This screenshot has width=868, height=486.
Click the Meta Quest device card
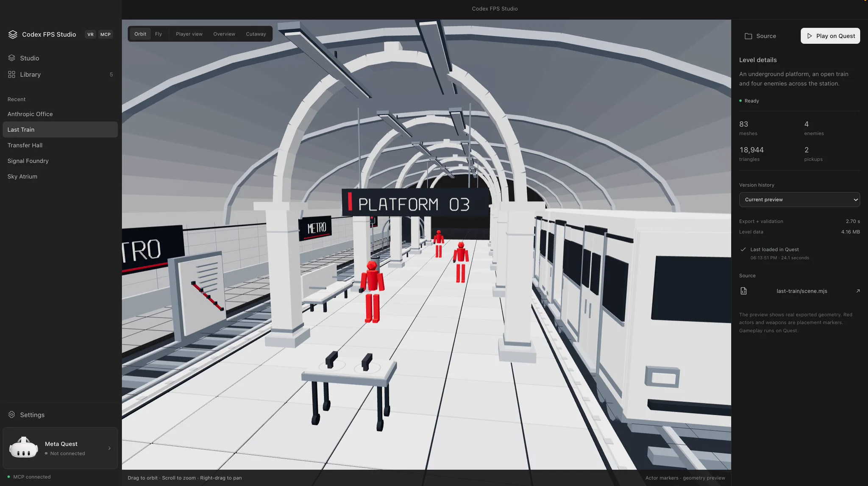pyautogui.click(x=60, y=448)
